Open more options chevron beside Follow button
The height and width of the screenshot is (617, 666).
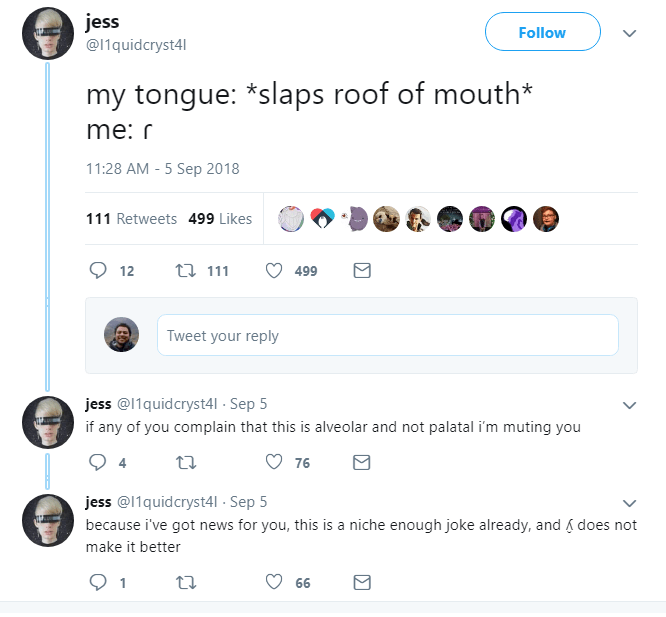pos(629,33)
